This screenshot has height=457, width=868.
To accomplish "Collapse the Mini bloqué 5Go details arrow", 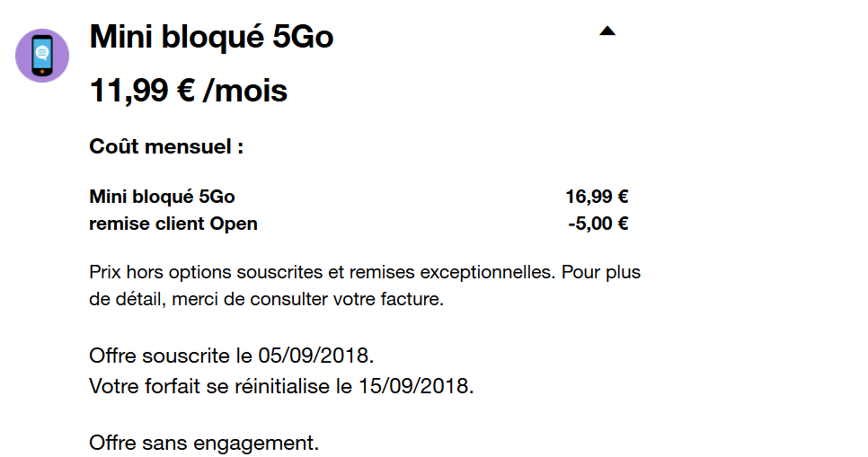I will [607, 31].
